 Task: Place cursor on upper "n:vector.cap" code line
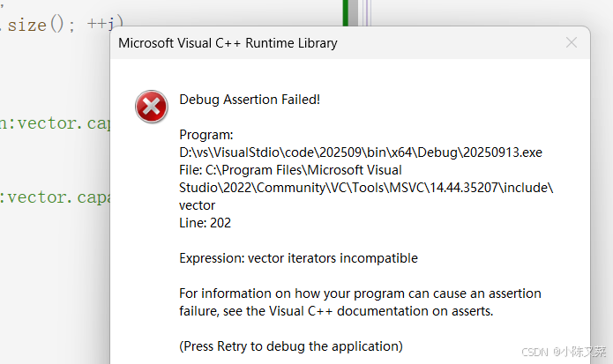tap(53, 123)
